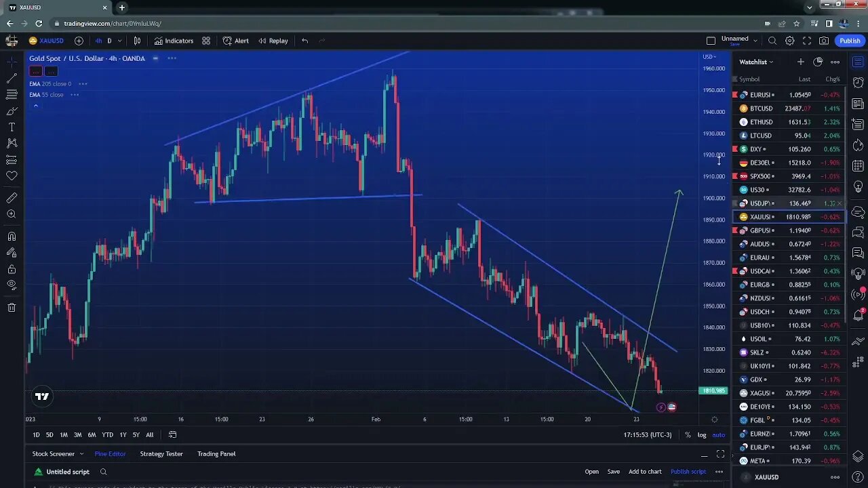Image resolution: width=868 pixels, height=488 pixels.
Task: Toggle the log scale button
Action: tap(702, 435)
